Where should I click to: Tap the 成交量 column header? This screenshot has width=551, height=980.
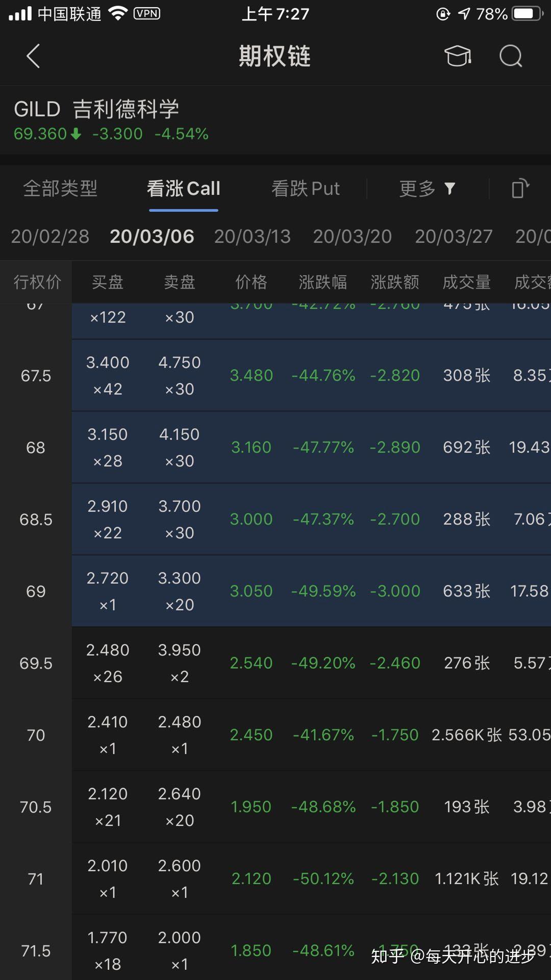tap(466, 282)
